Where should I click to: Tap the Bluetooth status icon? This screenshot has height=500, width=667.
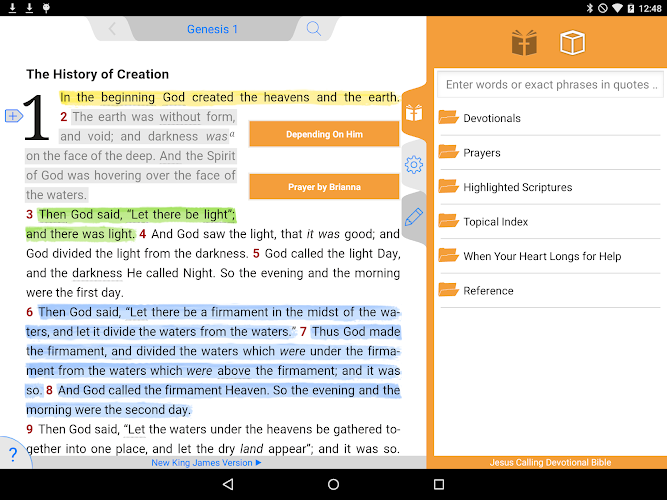(x=590, y=8)
